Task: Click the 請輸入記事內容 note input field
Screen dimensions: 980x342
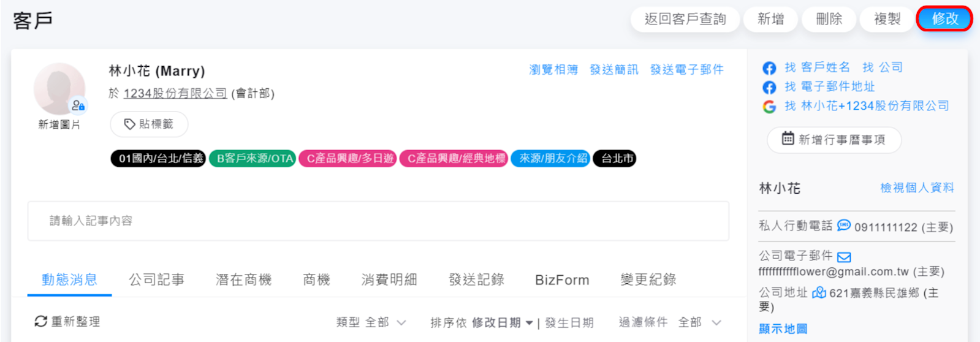Action: [x=378, y=221]
